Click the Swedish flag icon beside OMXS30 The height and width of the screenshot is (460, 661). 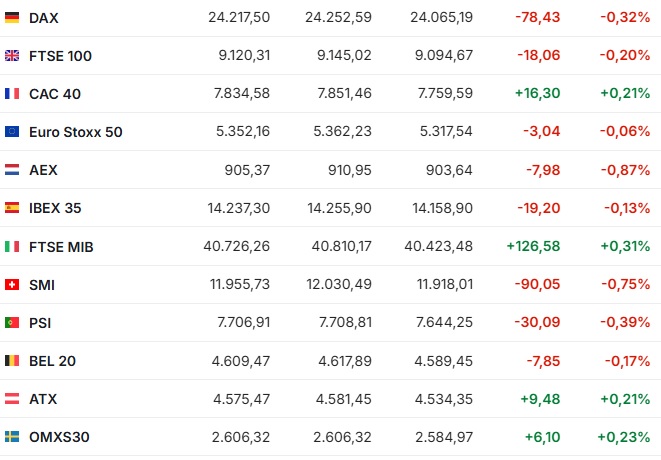[12, 436]
